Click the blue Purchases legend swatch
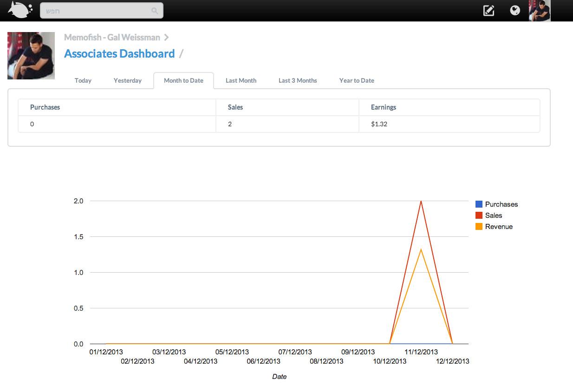Viewport: 573px width, 392px height. [479, 204]
